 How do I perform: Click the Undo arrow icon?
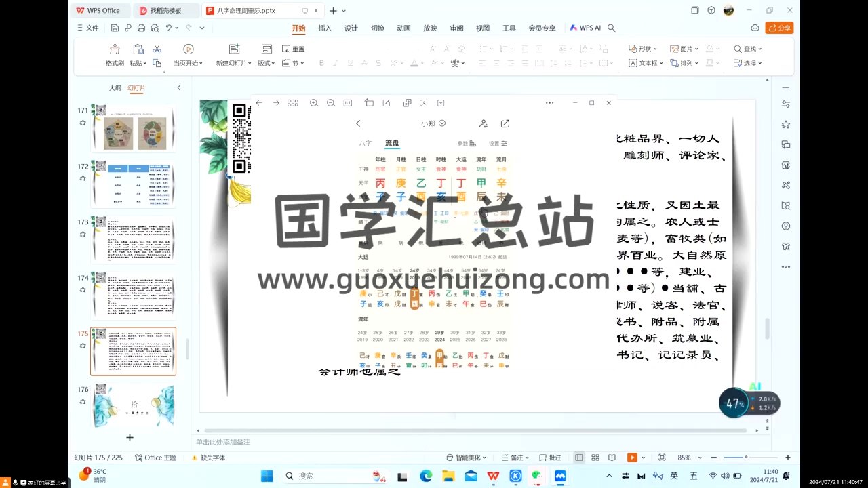tap(169, 28)
